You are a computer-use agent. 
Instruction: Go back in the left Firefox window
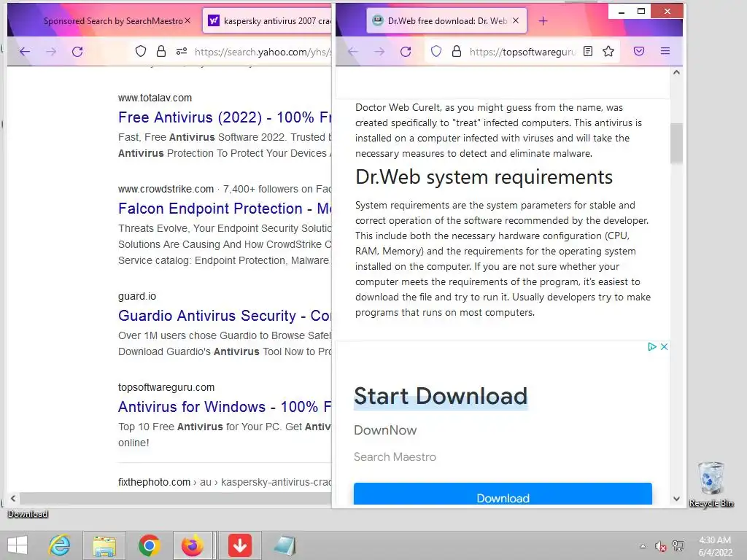pos(25,52)
